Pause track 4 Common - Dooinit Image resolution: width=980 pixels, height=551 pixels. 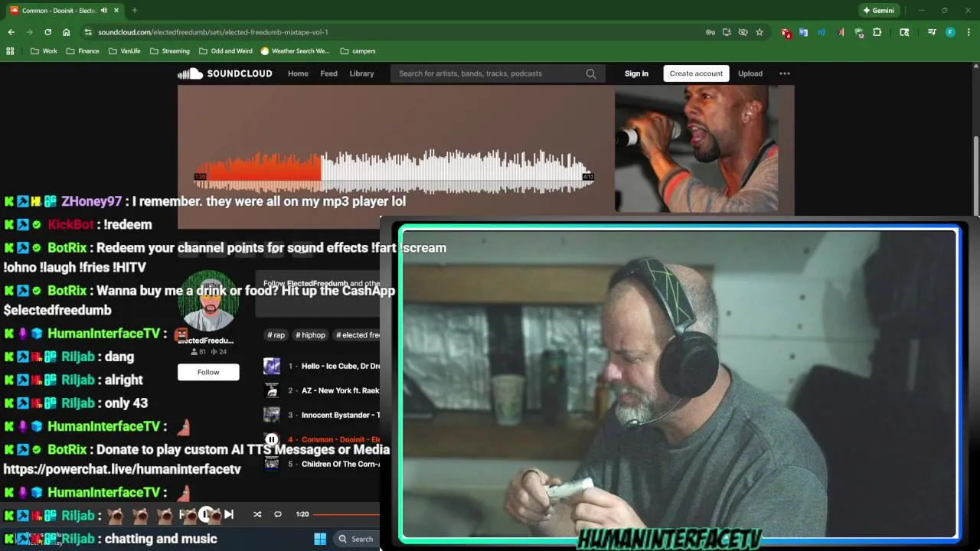point(272,439)
